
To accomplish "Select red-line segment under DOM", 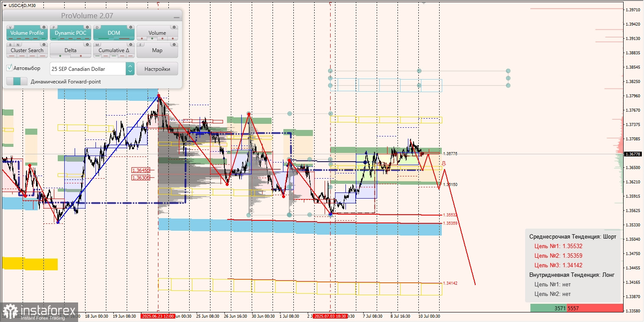I will pyautogui.click(x=124, y=39).
